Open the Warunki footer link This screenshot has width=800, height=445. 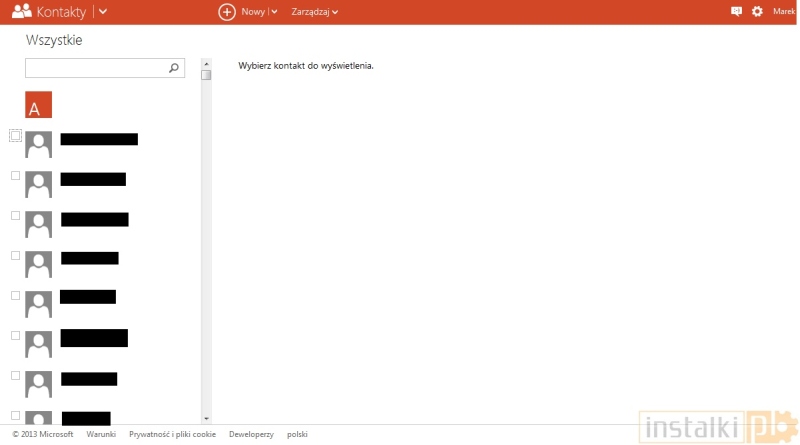coord(101,434)
